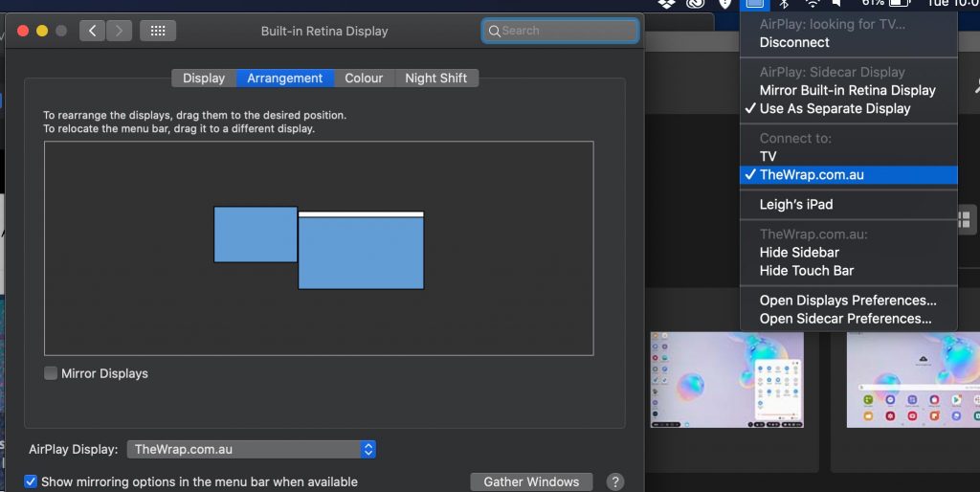Click the battery status icon
The width and height of the screenshot is (980, 492).
coord(899,3)
